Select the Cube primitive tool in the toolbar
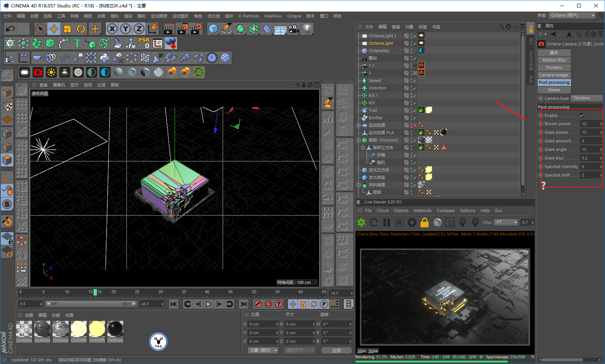This screenshot has width=605, height=364. [213, 29]
